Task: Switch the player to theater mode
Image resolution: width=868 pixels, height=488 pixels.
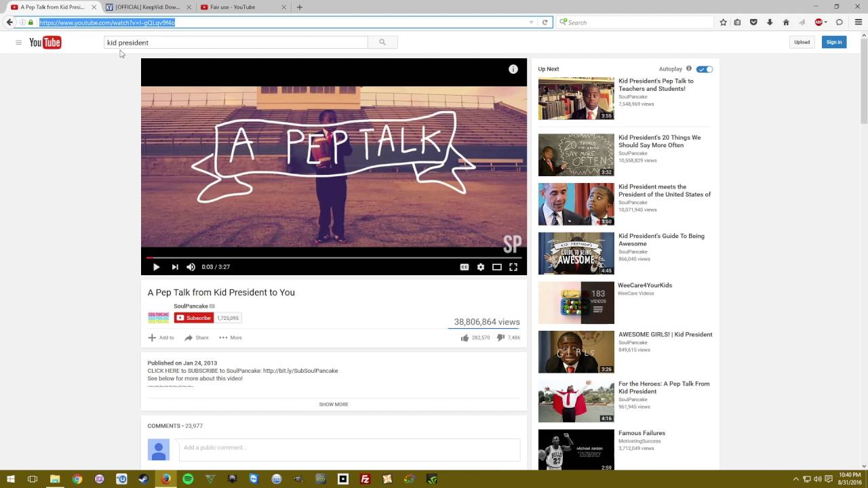Action: pos(497,267)
